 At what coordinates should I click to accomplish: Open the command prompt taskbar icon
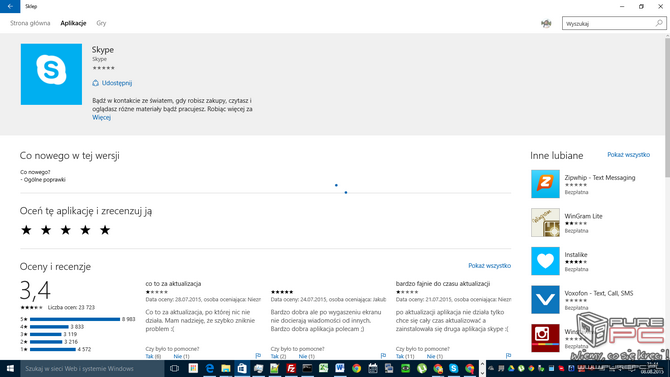tap(307, 368)
